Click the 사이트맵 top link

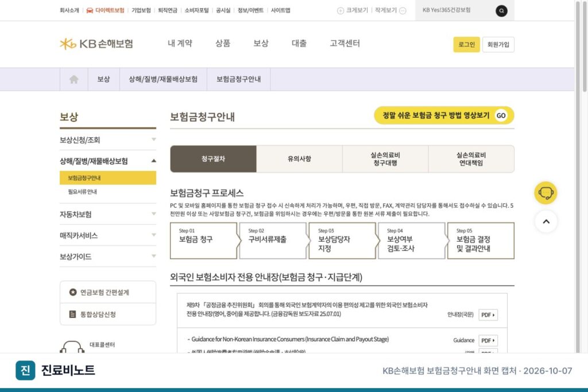pos(280,10)
